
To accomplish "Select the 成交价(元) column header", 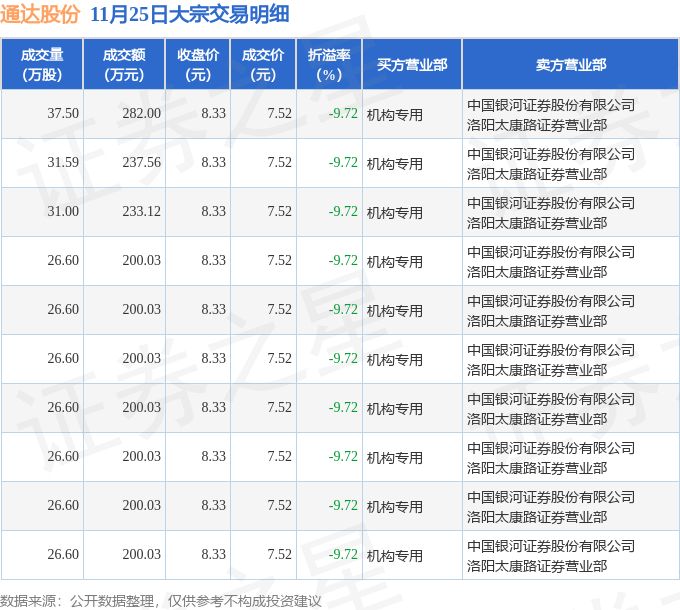I will click(x=263, y=65).
